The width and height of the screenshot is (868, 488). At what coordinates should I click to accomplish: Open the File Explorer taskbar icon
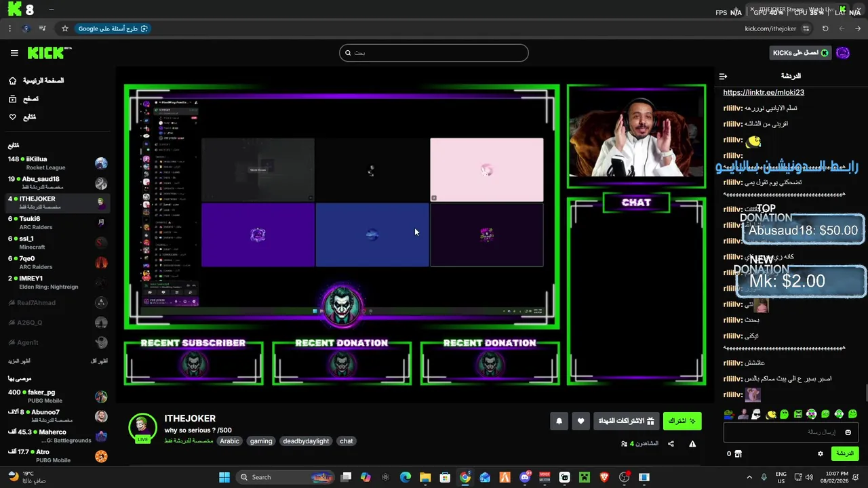tap(425, 477)
